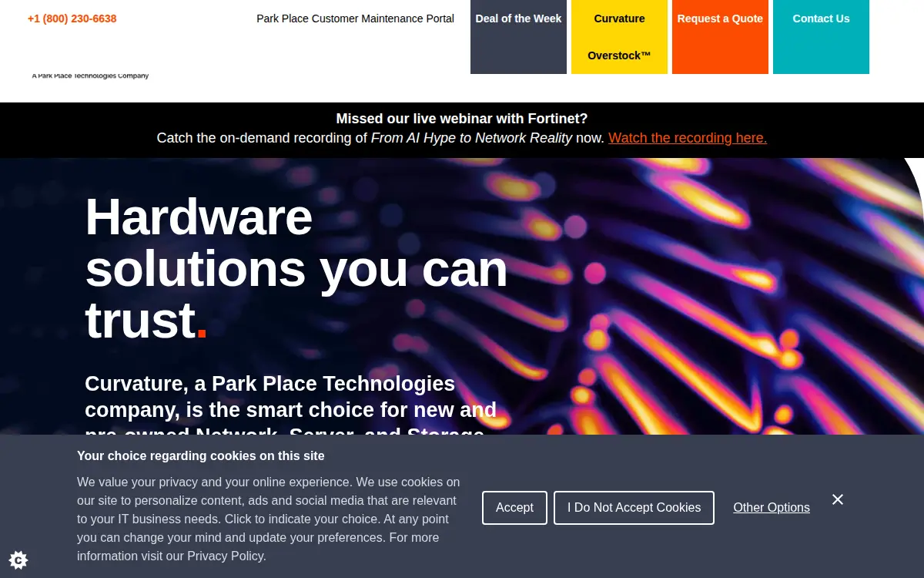This screenshot has height=578, width=924.
Task: Click 'Missed our live webinar with Fortinet?' text
Action: coord(462,119)
